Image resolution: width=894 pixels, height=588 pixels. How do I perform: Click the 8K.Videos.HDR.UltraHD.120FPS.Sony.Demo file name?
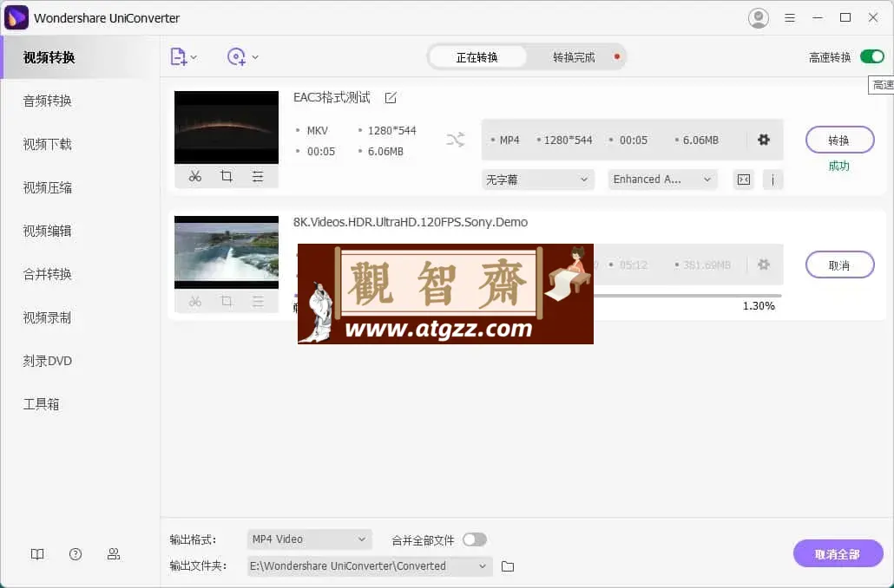click(x=411, y=222)
